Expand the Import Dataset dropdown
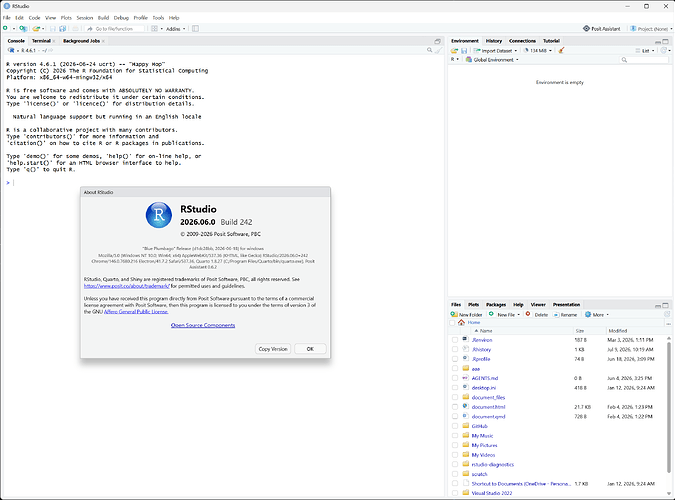Viewport: 675px width, 500px height. click(495, 51)
